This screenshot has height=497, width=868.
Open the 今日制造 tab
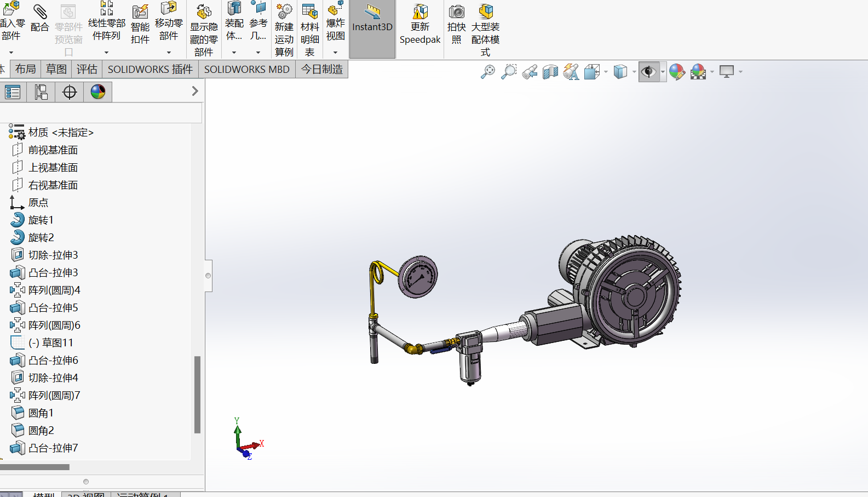click(322, 69)
